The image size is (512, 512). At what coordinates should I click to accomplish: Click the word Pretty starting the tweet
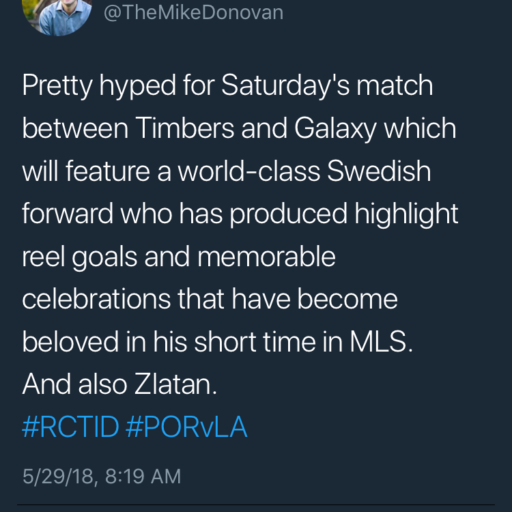[x=57, y=87]
